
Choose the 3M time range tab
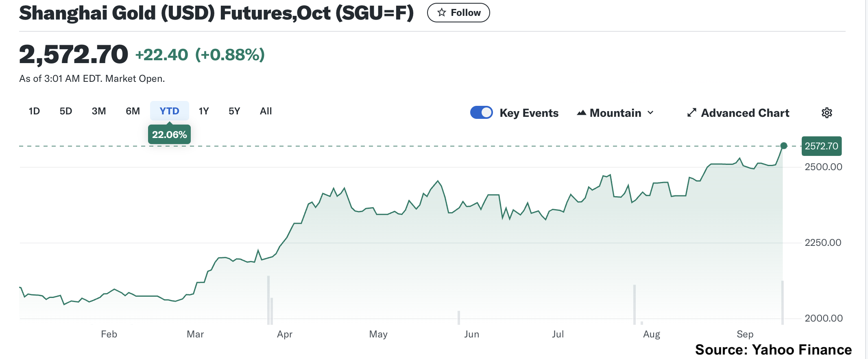point(99,111)
